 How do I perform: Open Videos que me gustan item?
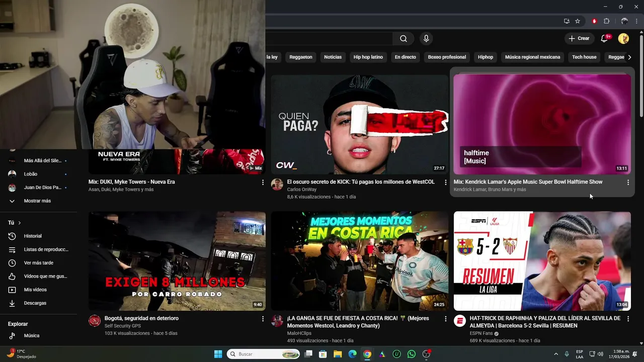[38, 276]
